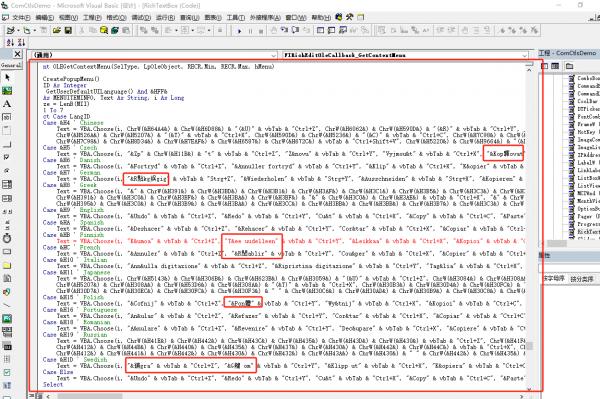Click the Project Explorer toolbar icon
This screenshot has width=600, height=399.
click(x=321, y=31)
